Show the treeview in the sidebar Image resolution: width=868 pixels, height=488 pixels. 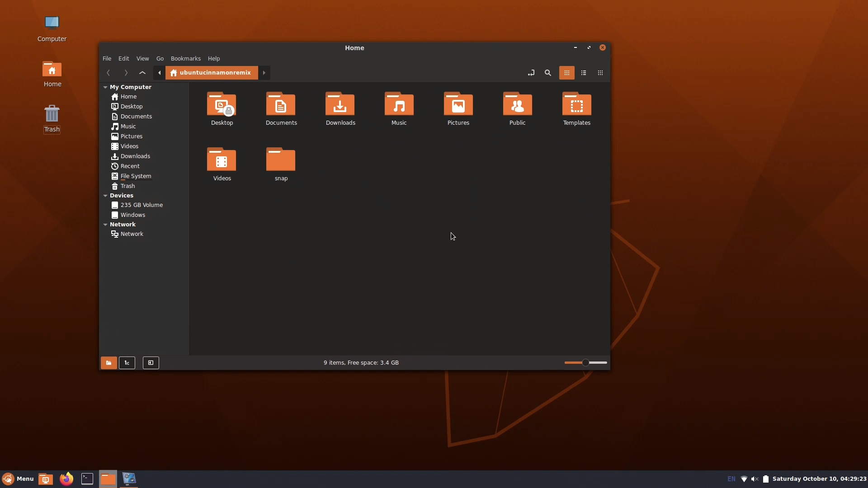tap(127, 363)
